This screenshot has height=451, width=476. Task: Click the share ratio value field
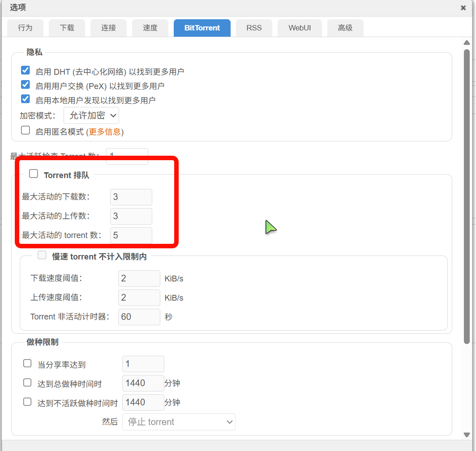click(x=143, y=364)
